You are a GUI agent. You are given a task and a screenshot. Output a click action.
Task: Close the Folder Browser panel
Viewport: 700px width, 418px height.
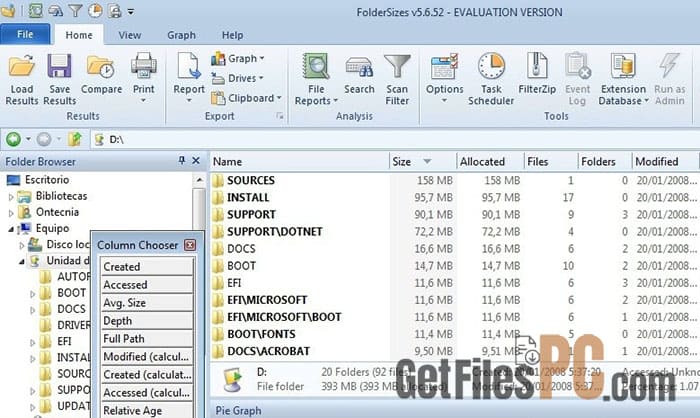click(196, 160)
